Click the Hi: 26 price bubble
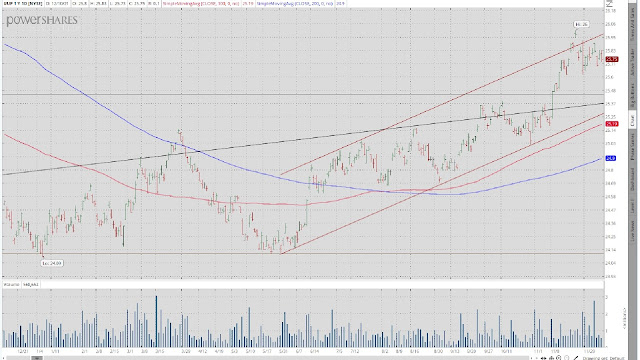This screenshot has width=640, height=360. tap(581, 24)
